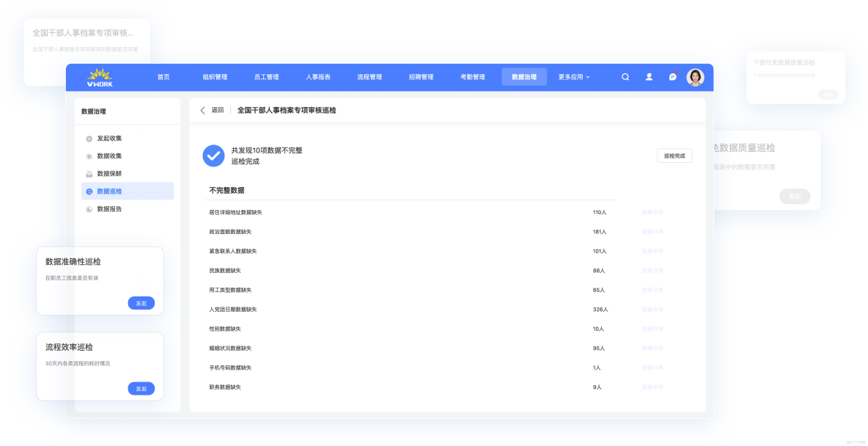The width and height of the screenshot is (868, 446).
Task: Open the 考勤管理 menu item
Action: tap(473, 76)
